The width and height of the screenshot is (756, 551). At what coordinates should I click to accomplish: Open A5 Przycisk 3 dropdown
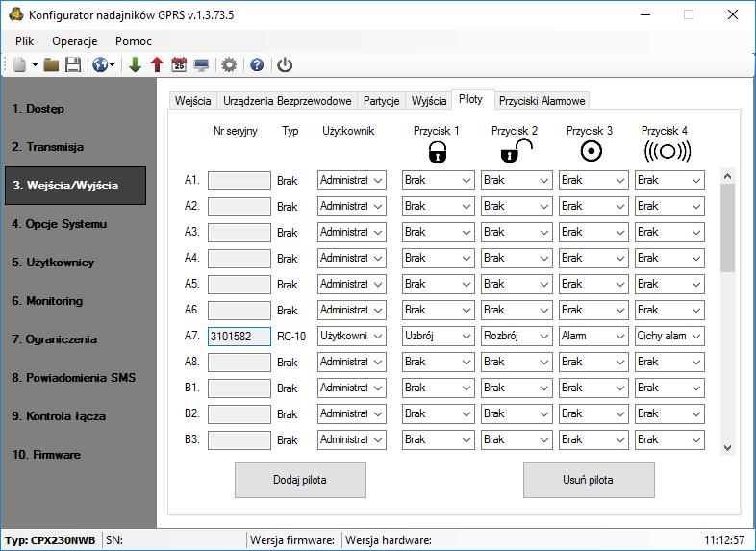point(593,284)
